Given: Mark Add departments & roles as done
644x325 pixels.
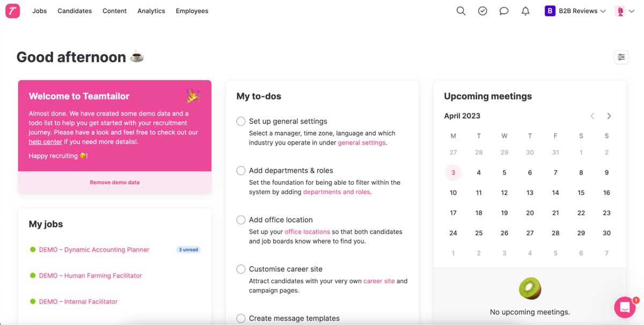Looking at the screenshot, I should (240, 170).
